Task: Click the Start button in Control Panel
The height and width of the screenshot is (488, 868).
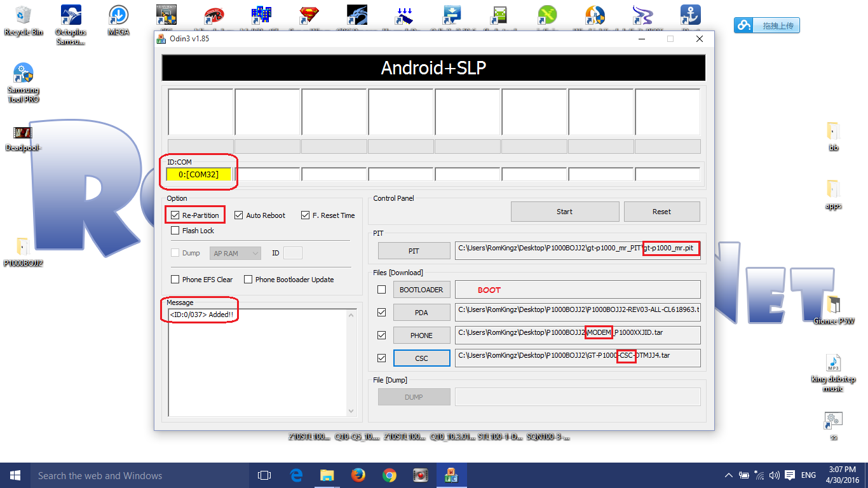Action: (565, 212)
